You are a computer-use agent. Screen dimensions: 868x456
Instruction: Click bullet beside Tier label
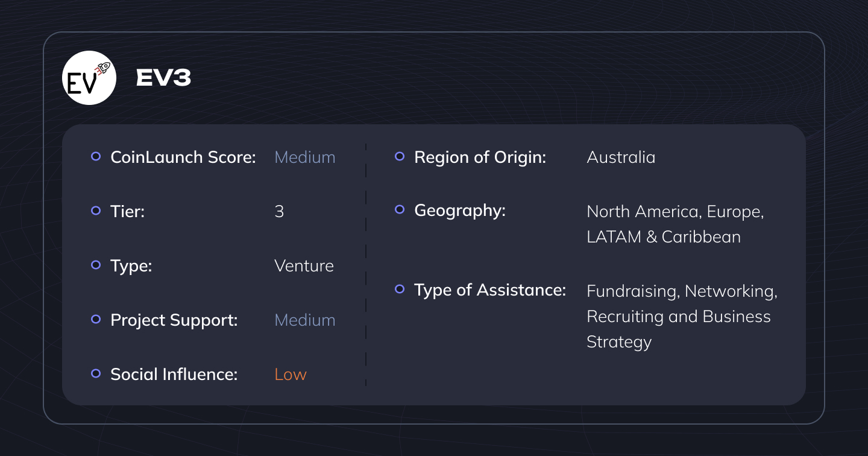coord(95,211)
